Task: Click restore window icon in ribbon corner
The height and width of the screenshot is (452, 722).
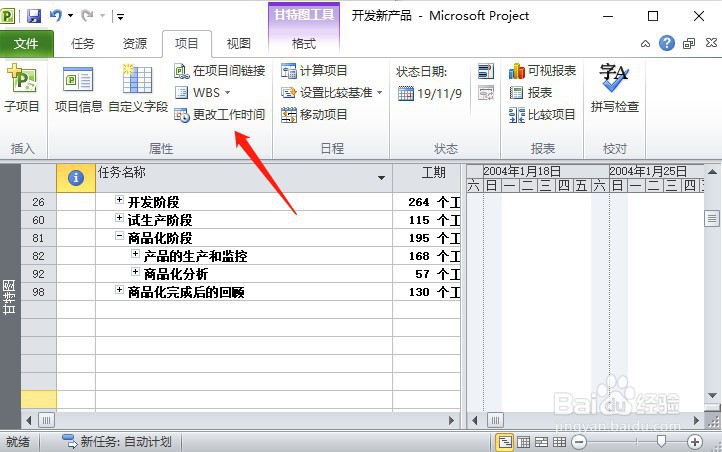Action: coord(689,44)
